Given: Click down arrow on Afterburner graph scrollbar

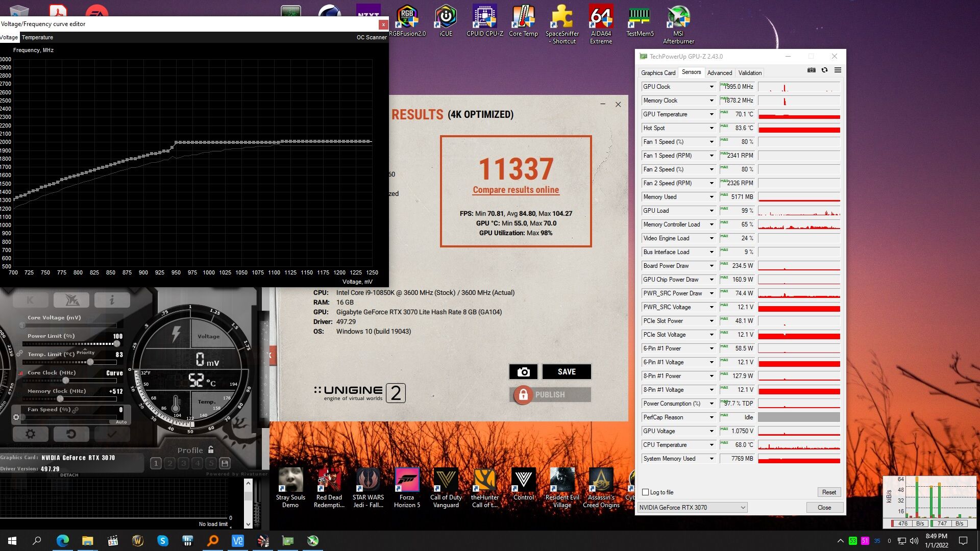Looking at the screenshot, I should click(x=248, y=524).
